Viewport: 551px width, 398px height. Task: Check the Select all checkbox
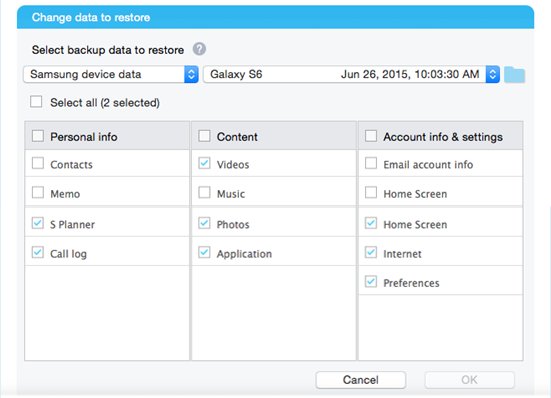point(36,102)
